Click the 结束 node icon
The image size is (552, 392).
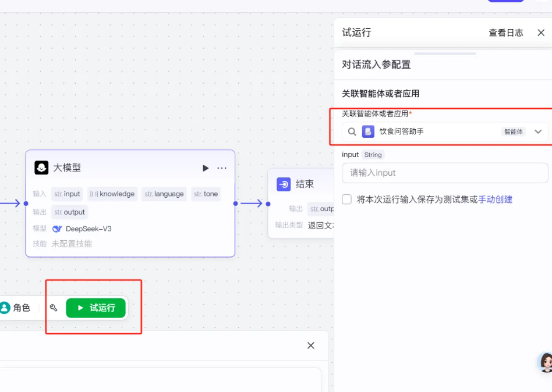pos(284,184)
